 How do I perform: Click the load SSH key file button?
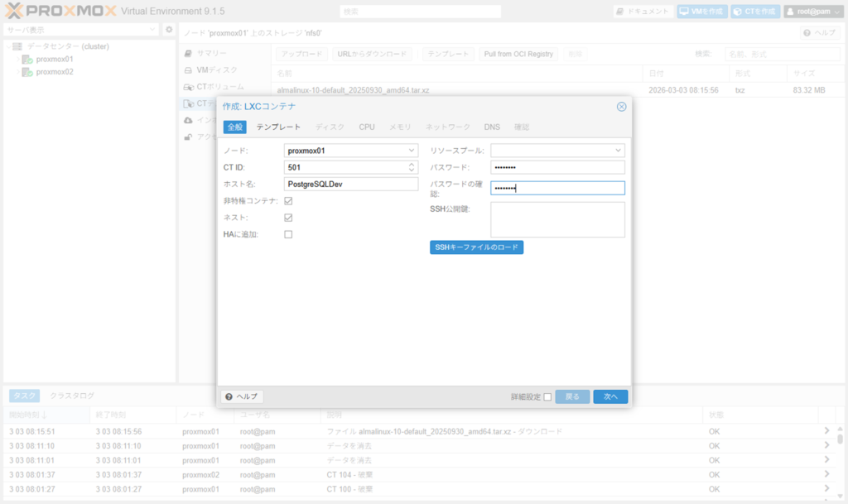coord(476,247)
